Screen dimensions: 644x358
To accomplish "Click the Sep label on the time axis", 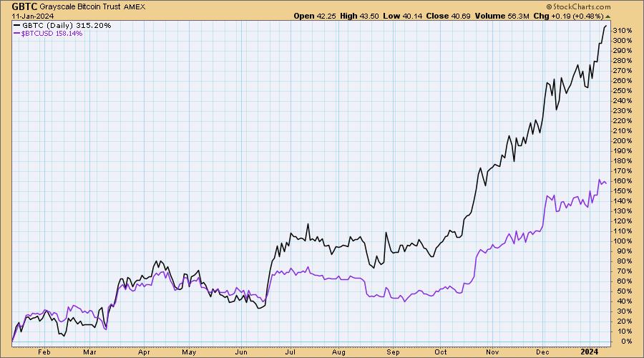I will [x=393, y=352].
